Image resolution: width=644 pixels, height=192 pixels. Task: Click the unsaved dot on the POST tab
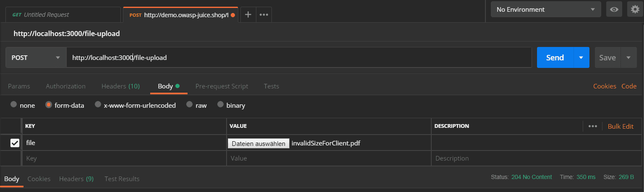[x=233, y=15]
